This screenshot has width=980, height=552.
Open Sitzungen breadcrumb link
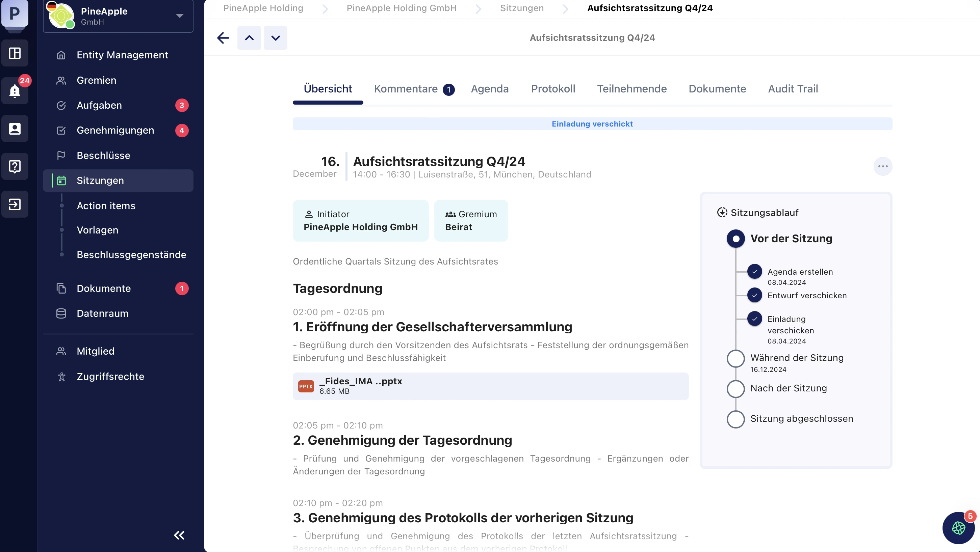[522, 8]
